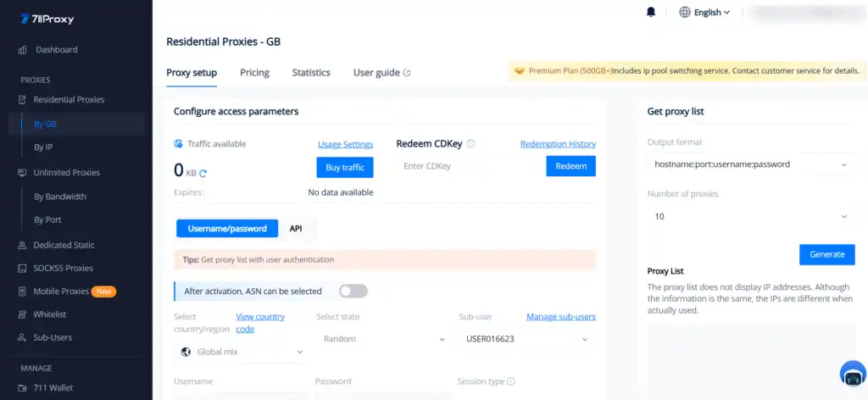868x400 pixels.
Task: Open Whitelist sidebar item
Action: click(x=50, y=314)
